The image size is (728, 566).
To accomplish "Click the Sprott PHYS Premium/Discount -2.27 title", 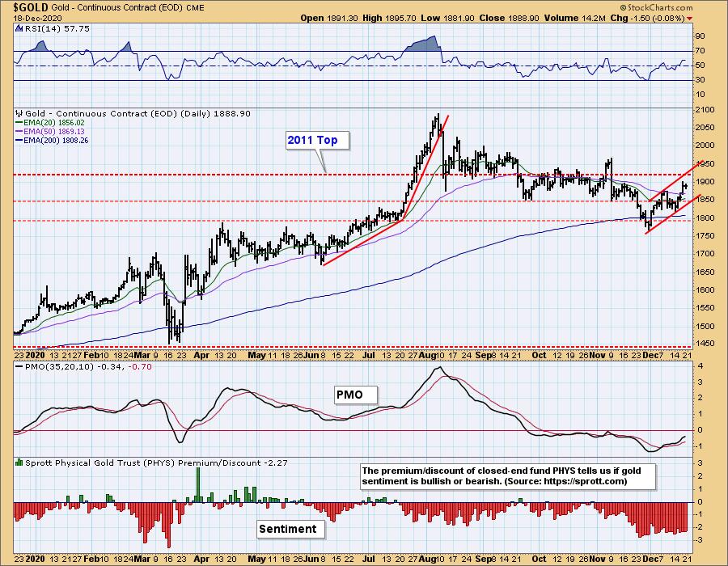I will (156, 463).
